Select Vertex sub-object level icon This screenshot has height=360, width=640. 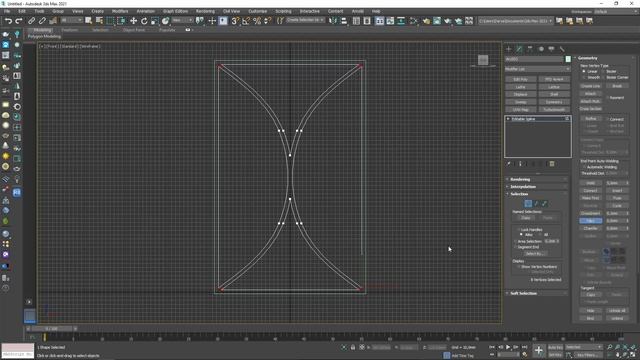pos(528,203)
